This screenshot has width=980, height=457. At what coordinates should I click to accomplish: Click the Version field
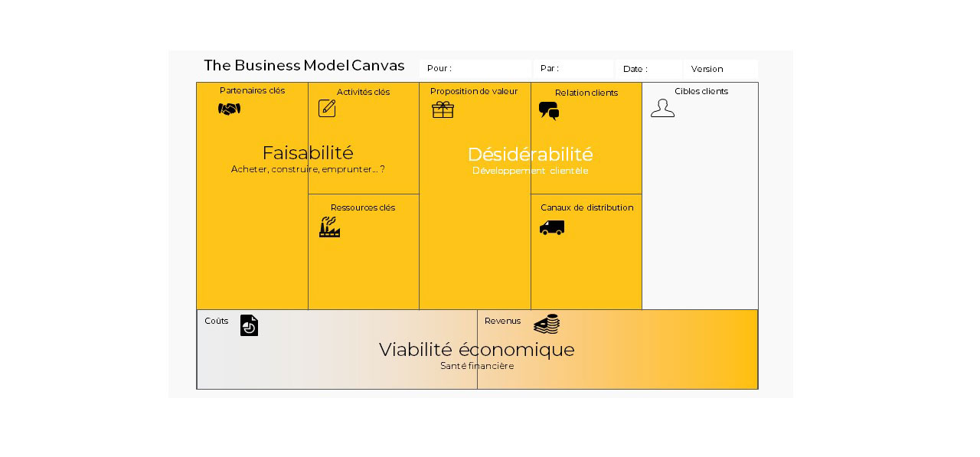[x=721, y=69]
